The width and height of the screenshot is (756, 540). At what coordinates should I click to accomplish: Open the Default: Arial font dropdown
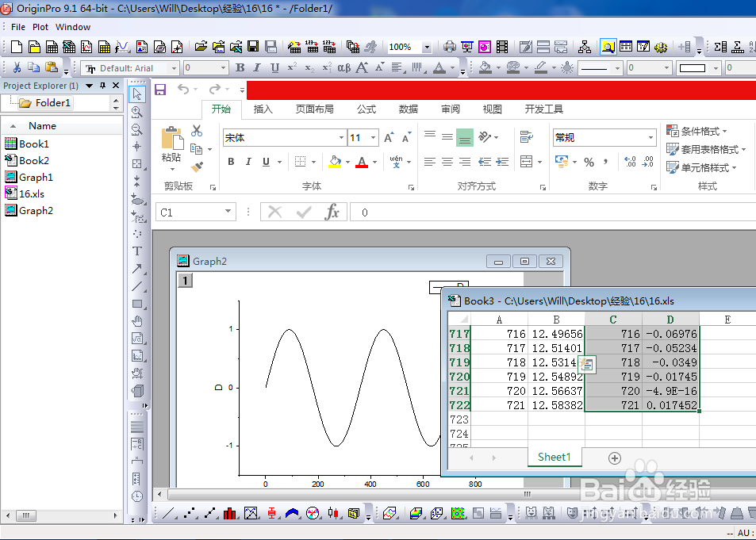174,68
